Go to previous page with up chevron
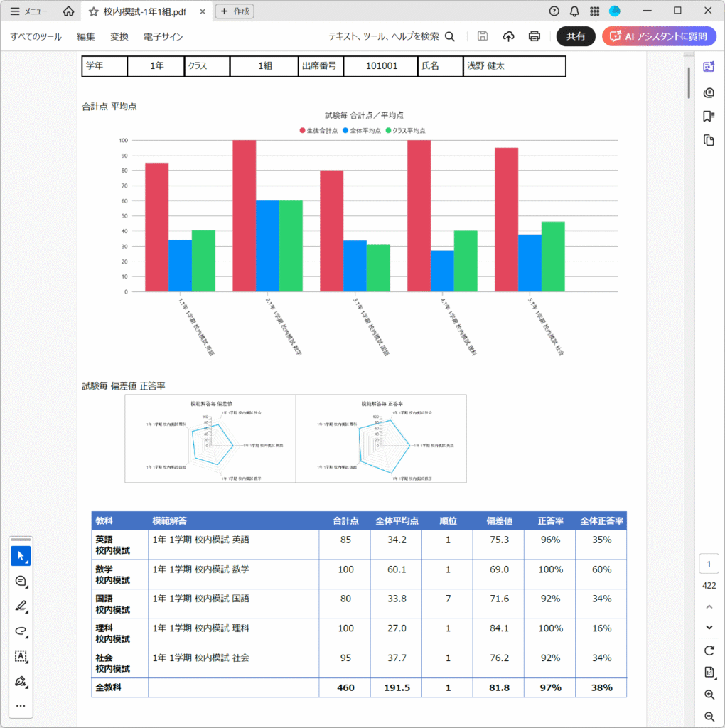Image resolution: width=725 pixels, height=728 pixels. point(709,606)
